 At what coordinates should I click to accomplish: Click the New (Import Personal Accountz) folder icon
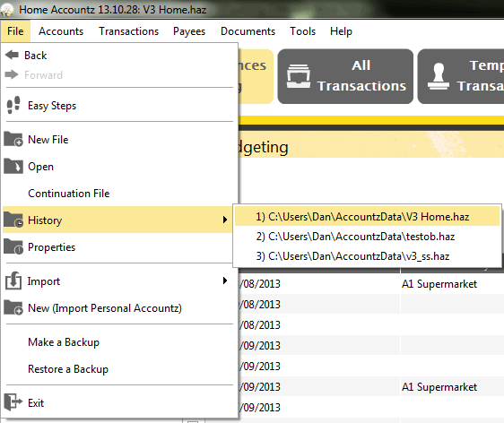(13, 307)
